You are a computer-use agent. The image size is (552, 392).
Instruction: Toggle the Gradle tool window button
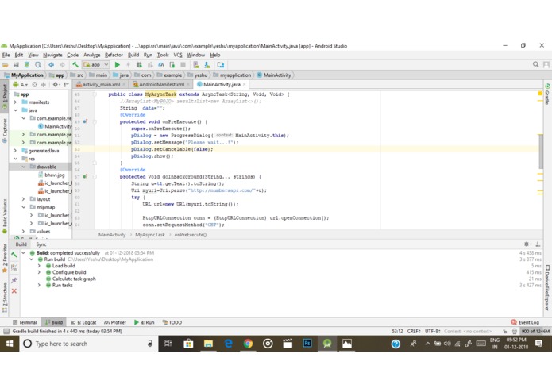tap(547, 94)
